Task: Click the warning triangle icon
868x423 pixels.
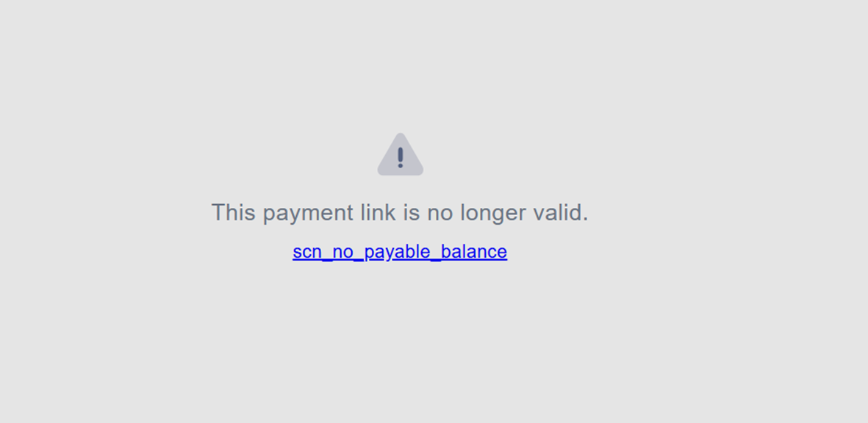Action: 401,154
